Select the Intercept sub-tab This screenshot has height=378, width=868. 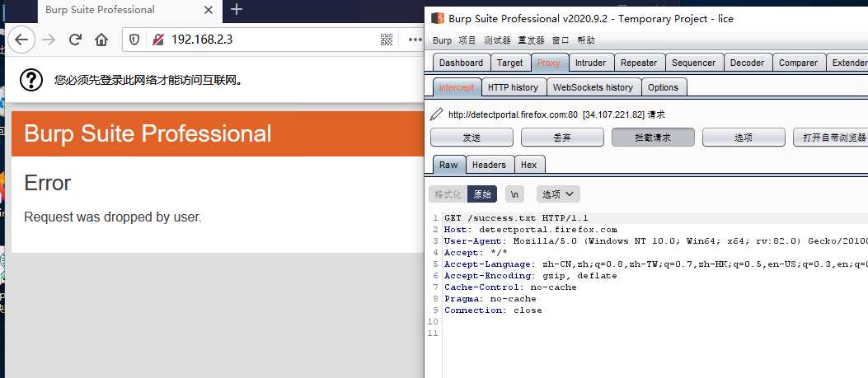point(457,87)
